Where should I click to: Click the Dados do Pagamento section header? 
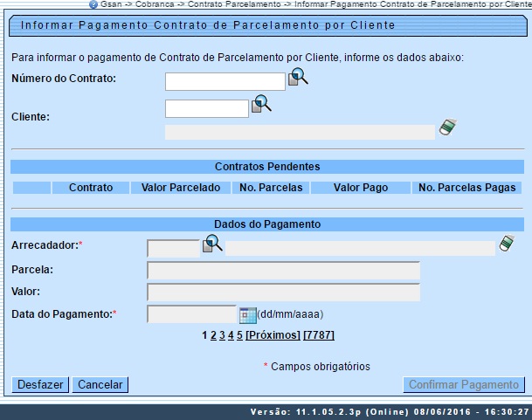(267, 224)
